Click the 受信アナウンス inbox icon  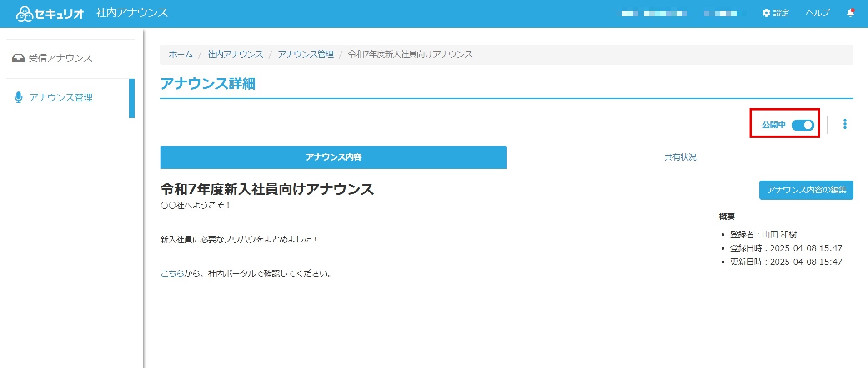(x=18, y=58)
